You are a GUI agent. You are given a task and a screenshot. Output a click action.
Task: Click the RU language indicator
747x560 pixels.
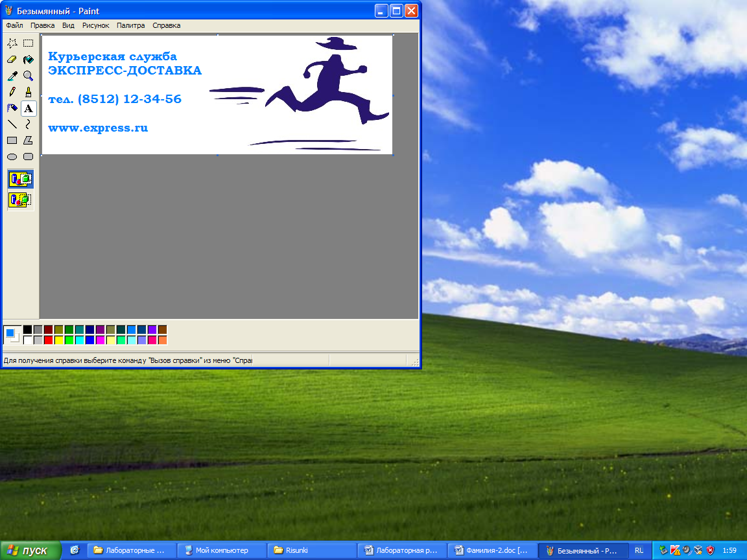[x=639, y=550]
